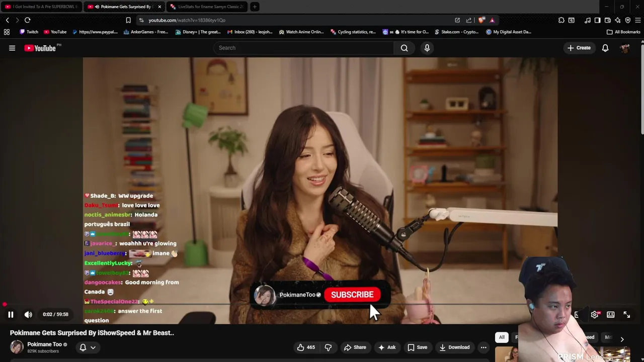Open the Pokimane Too channel name
This screenshot has height=362, width=644.
[x=44, y=344]
